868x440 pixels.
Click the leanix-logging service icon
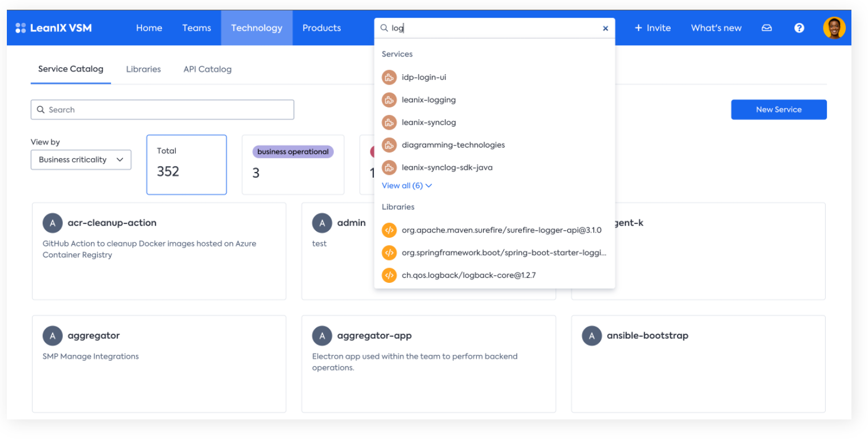(x=389, y=99)
